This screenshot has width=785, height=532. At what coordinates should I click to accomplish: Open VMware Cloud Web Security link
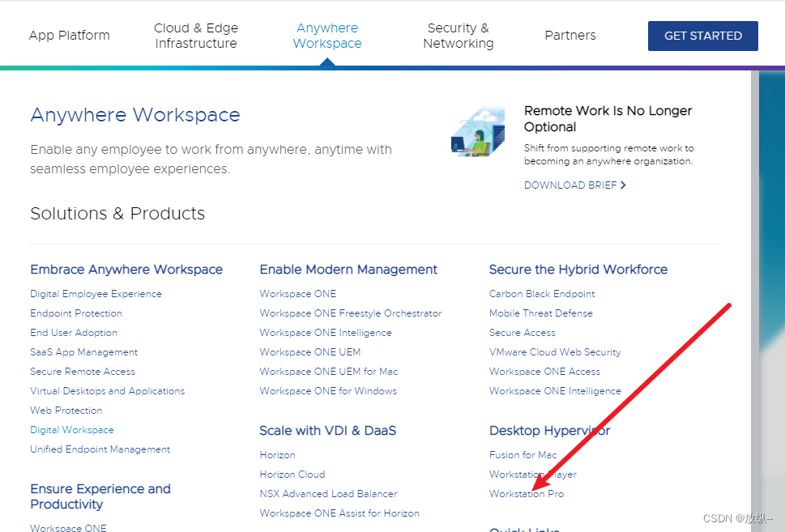(555, 352)
